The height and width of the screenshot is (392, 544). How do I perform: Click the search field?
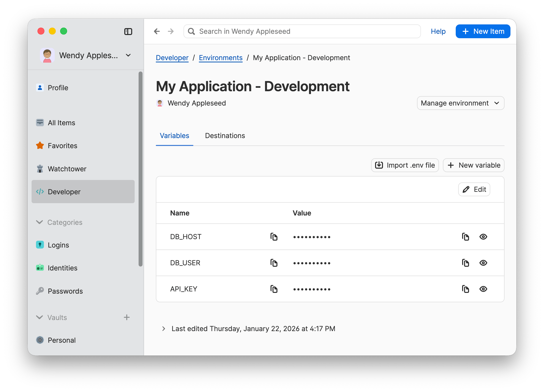point(302,31)
